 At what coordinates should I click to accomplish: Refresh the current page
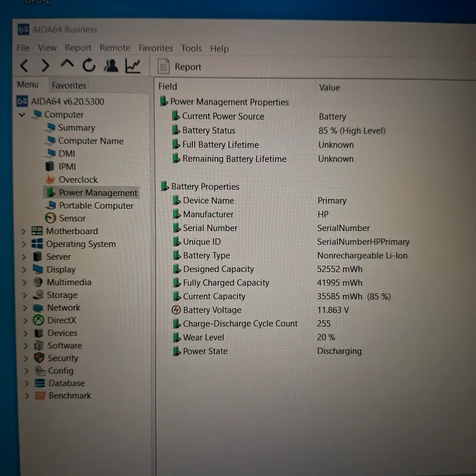click(89, 65)
